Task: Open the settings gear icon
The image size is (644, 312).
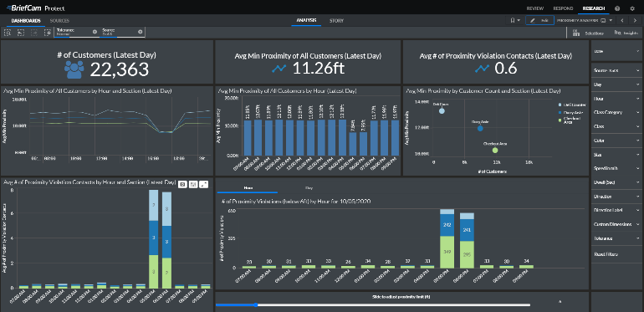Action: [632, 8]
